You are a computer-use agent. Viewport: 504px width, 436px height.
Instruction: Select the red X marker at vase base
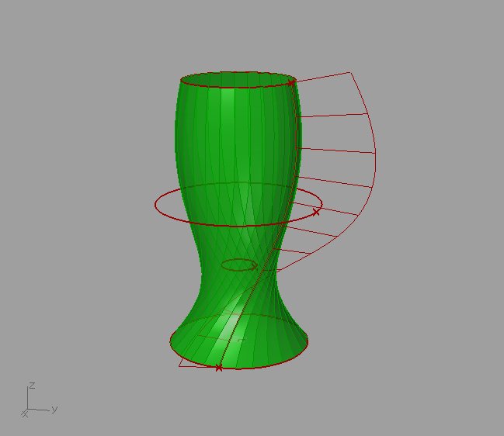point(218,368)
